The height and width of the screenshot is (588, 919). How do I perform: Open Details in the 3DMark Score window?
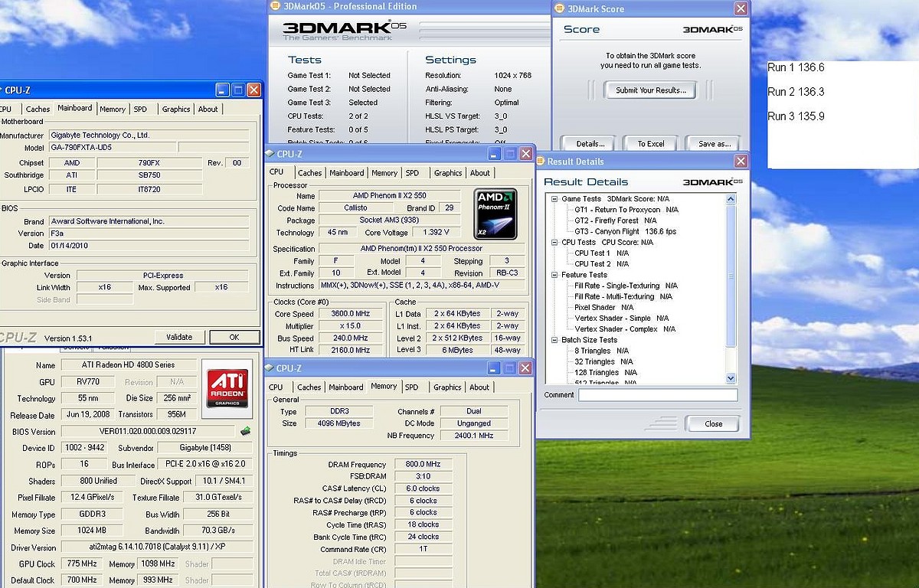590,143
